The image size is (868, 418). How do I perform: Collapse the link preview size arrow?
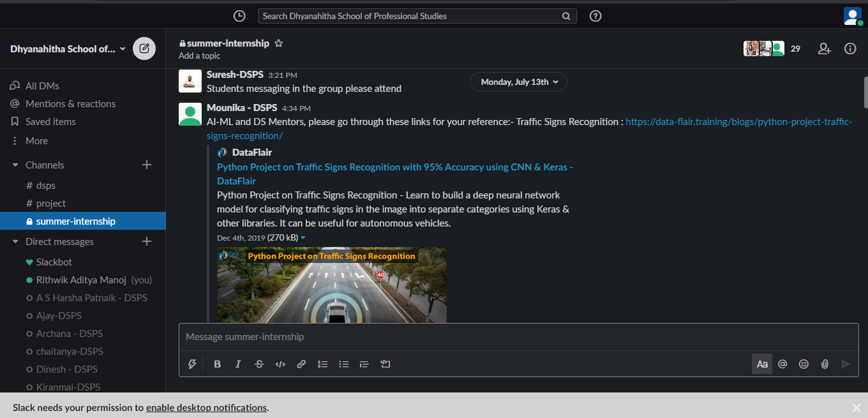(303, 237)
